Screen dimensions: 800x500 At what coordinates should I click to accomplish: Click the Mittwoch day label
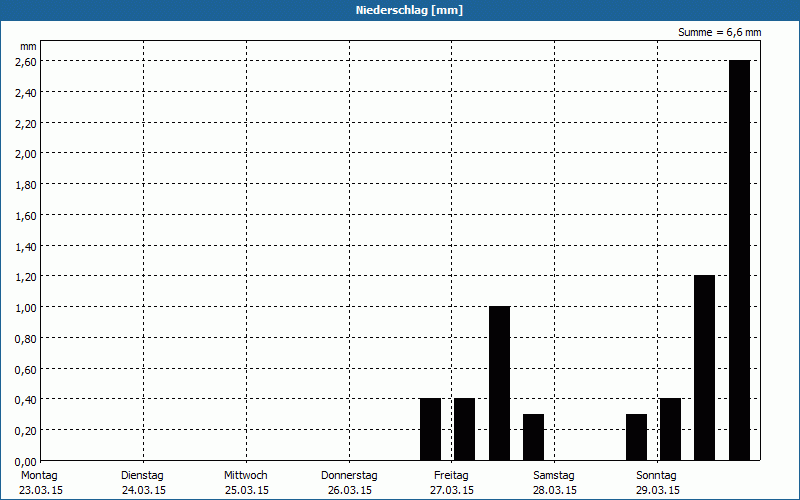pos(246,476)
